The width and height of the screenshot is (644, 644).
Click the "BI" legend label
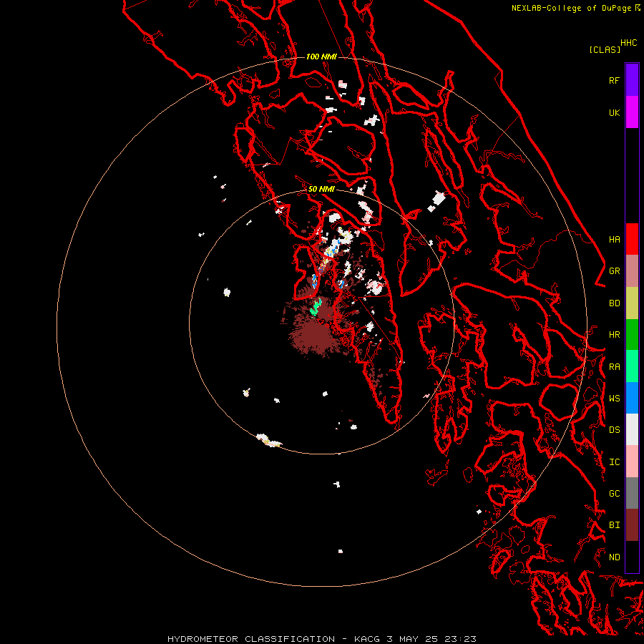tap(614, 525)
